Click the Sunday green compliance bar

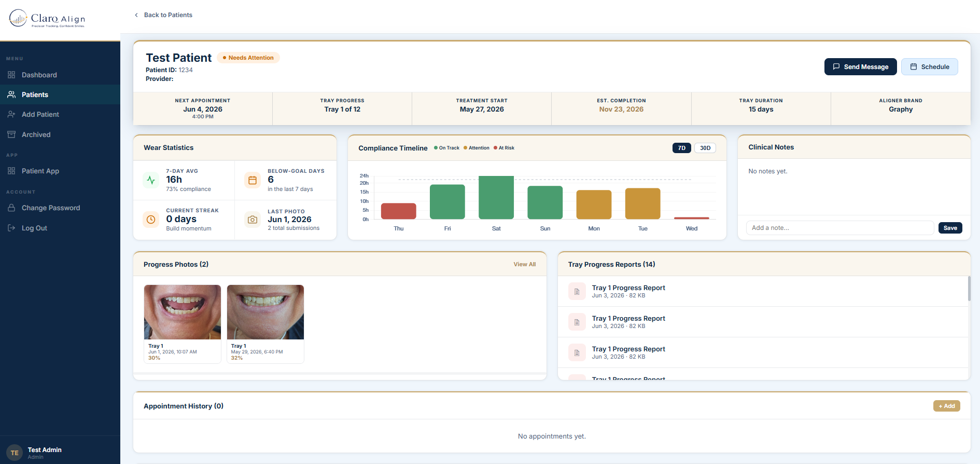point(545,202)
